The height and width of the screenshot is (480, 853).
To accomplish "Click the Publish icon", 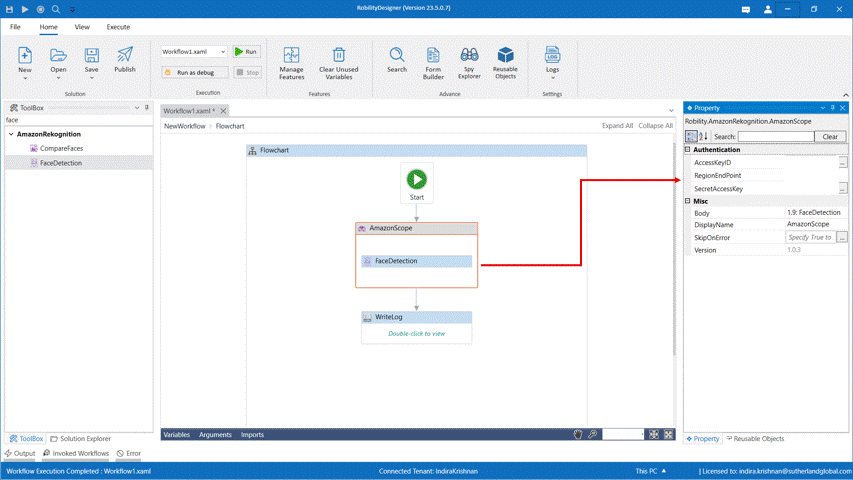I will 125,59.
